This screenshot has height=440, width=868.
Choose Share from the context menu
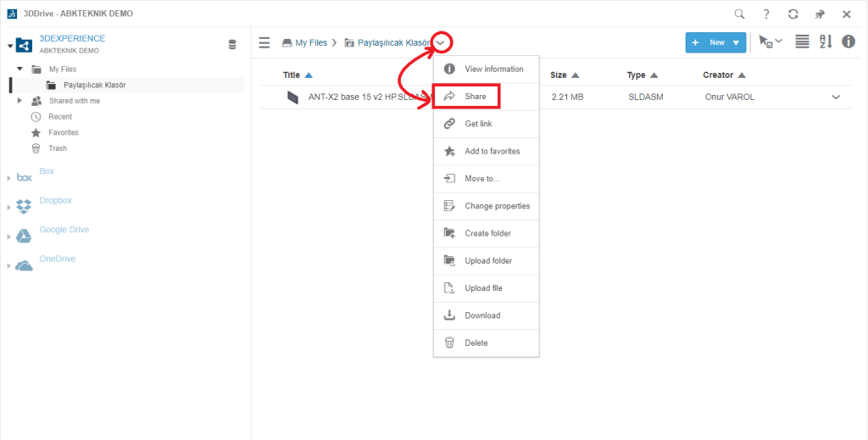tap(475, 97)
